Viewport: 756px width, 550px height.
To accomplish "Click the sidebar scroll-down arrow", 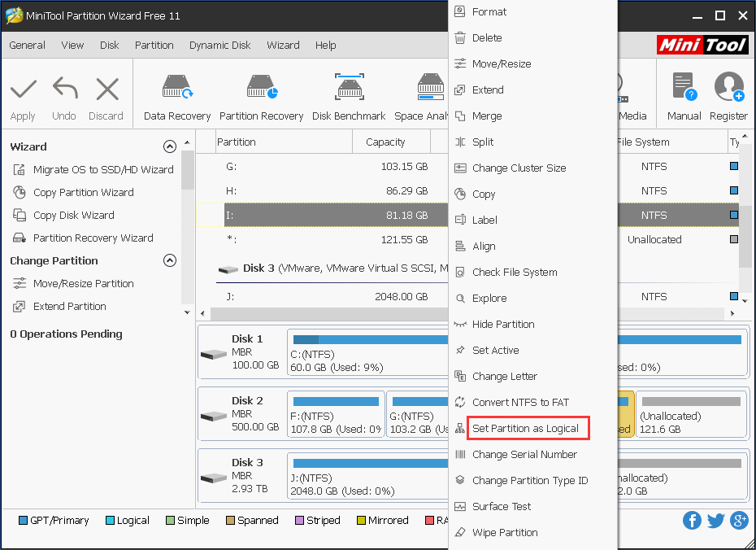I will [x=188, y=312].
